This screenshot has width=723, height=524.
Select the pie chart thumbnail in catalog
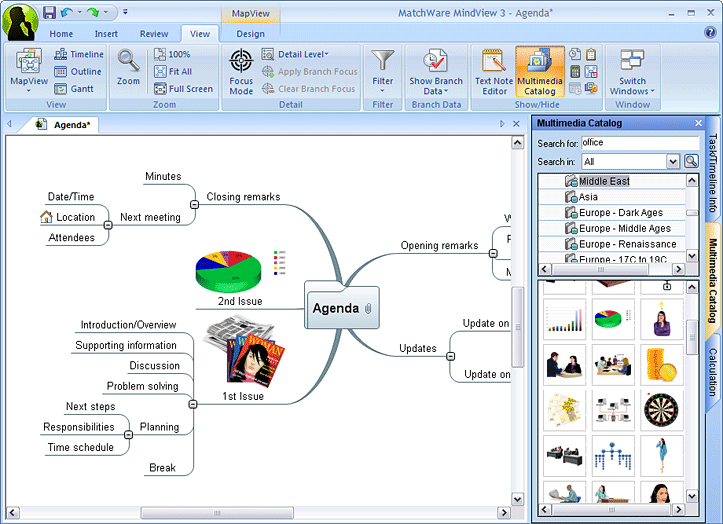613,319
